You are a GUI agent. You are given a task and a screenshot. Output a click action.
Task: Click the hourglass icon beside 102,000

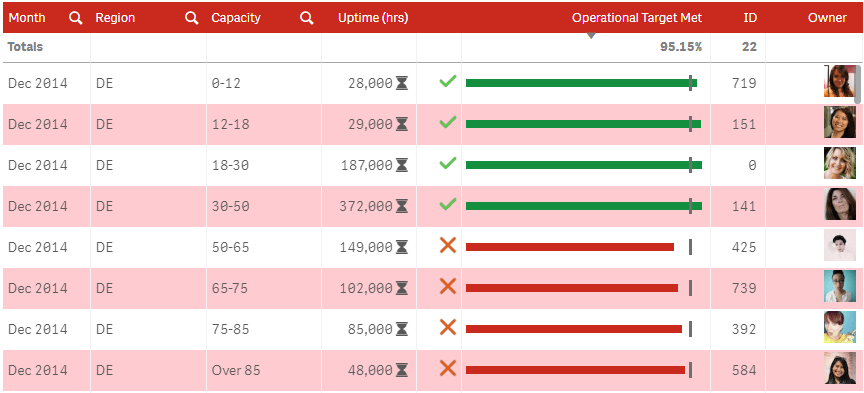[x=402, y=288]
